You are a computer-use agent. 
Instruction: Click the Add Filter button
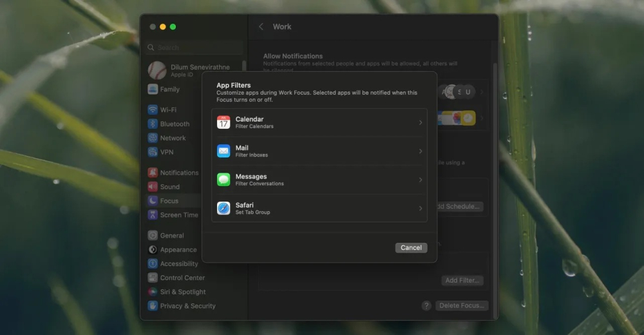(462, 280)
